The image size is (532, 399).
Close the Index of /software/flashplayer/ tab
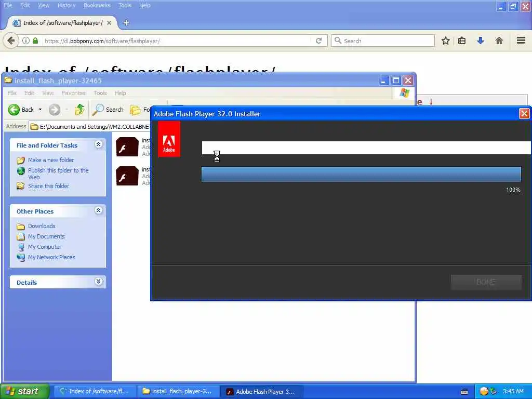click(x=109, y=23)
